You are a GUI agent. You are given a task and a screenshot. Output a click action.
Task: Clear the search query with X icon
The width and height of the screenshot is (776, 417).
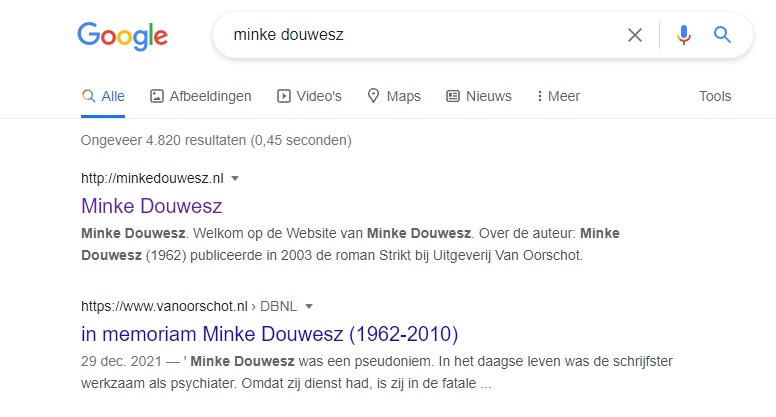coord(635,35)
